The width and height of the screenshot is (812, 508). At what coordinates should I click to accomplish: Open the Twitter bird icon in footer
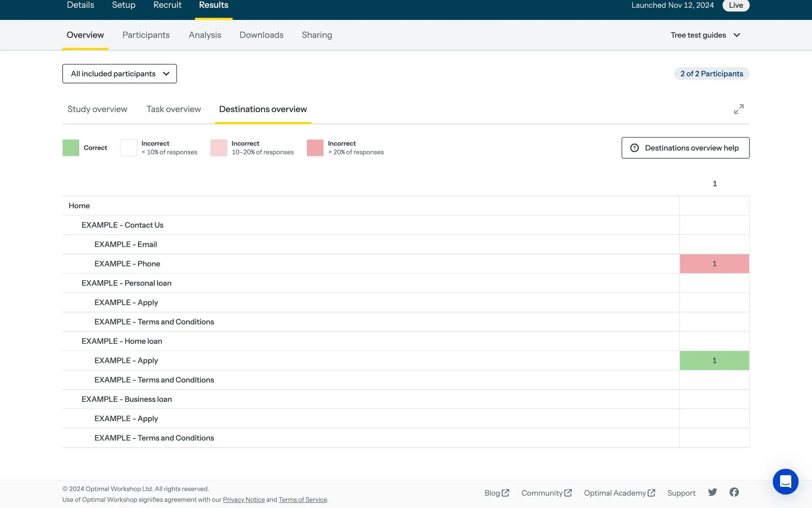712,492
